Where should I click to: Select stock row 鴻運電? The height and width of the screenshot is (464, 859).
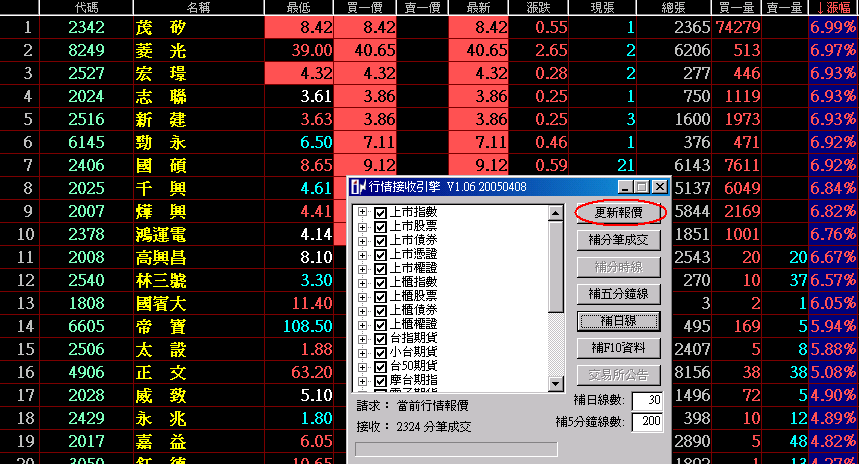pyautogui.click(x=161, y=234)
